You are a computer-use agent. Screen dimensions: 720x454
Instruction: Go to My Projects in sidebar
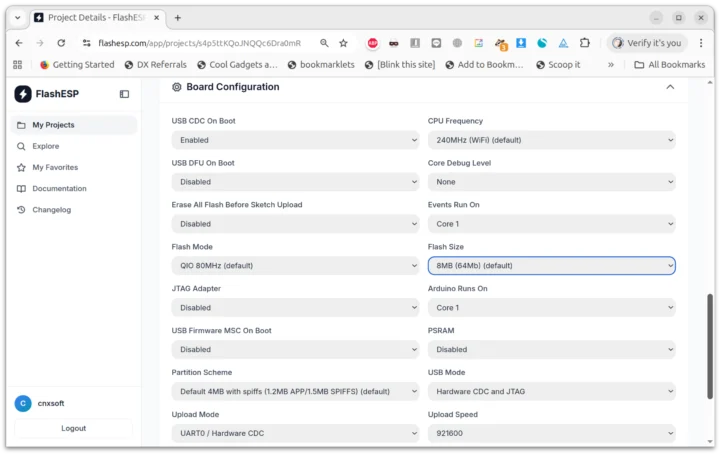(53, 125)
